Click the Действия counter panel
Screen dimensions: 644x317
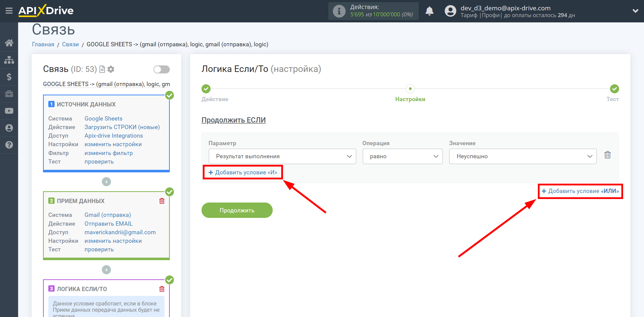point(373,11)
